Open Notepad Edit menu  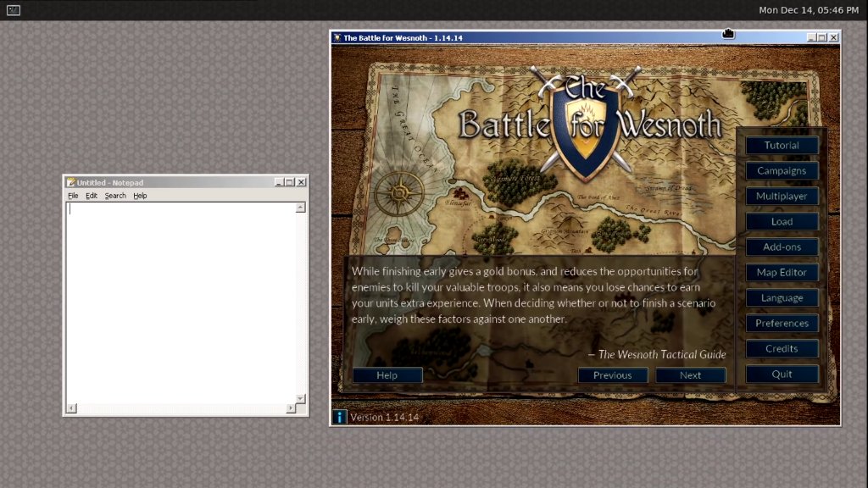coord(92,196)
